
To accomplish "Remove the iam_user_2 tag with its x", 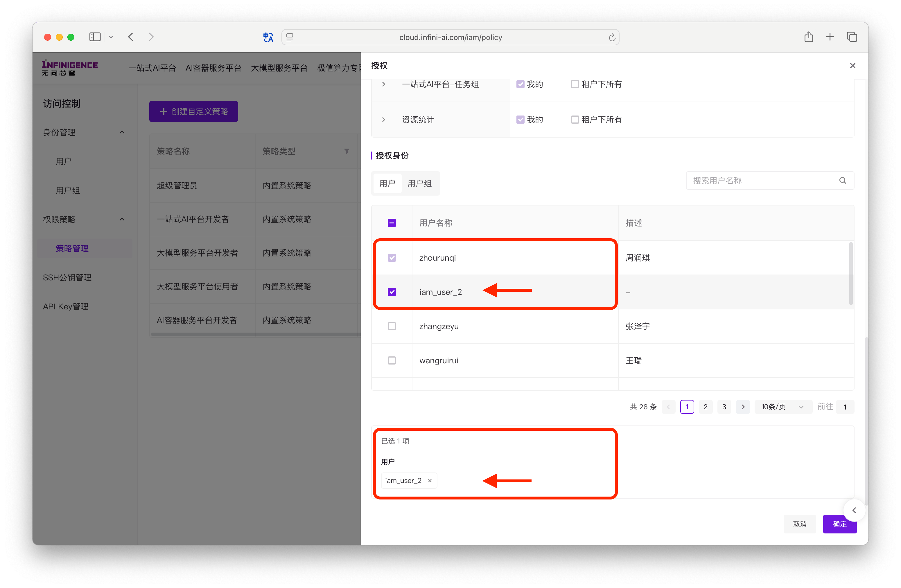I will 430,481.
